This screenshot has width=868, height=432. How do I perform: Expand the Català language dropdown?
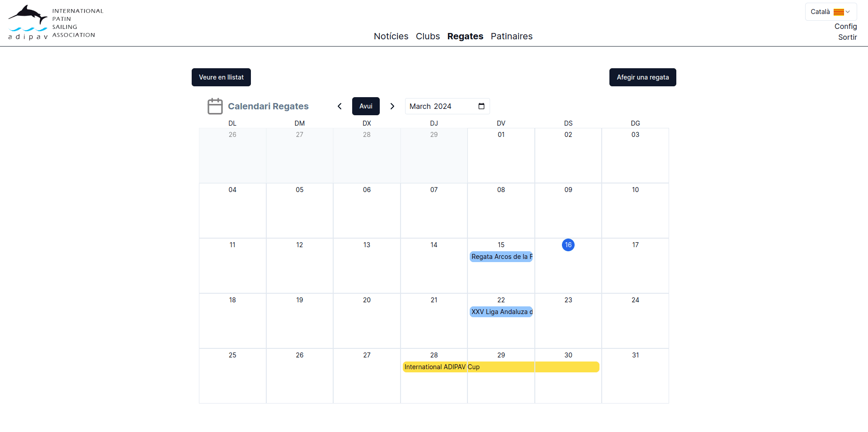(x=848, y=12)
